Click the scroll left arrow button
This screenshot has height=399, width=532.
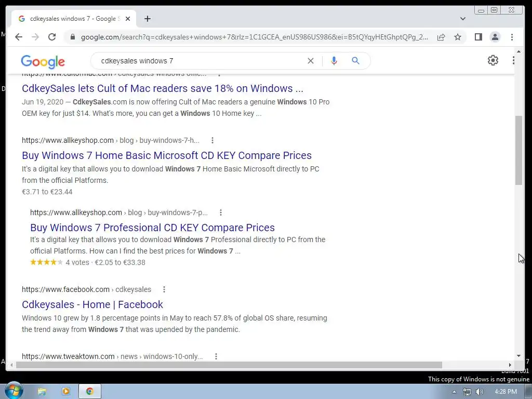click(11, 365)
